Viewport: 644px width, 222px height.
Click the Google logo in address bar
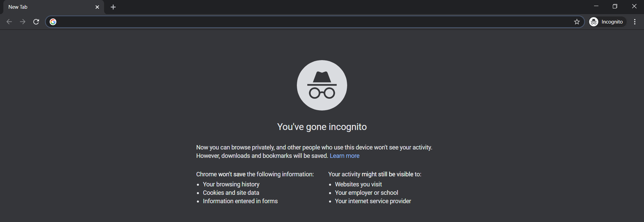point(53,22)
